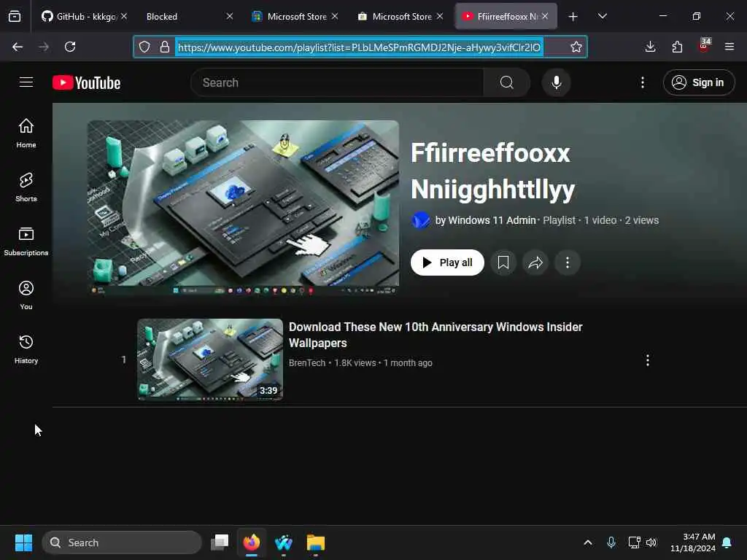Open Firefox application menu
747x560 pixels.
pyautogui.click(x=729, y=47)
